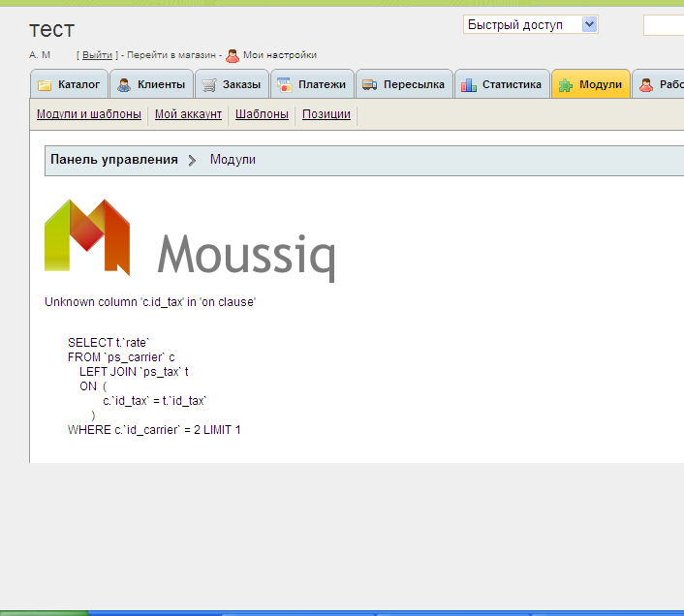Go to the Платежи tab
Image resolution: width=684 pixels, height=616 pixels.
click(x=312, y=83)
